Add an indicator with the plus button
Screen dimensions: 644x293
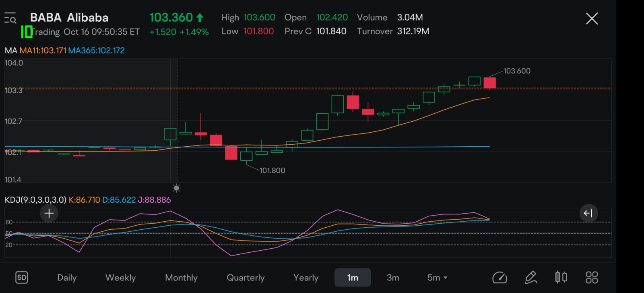(x=49, y=213)
